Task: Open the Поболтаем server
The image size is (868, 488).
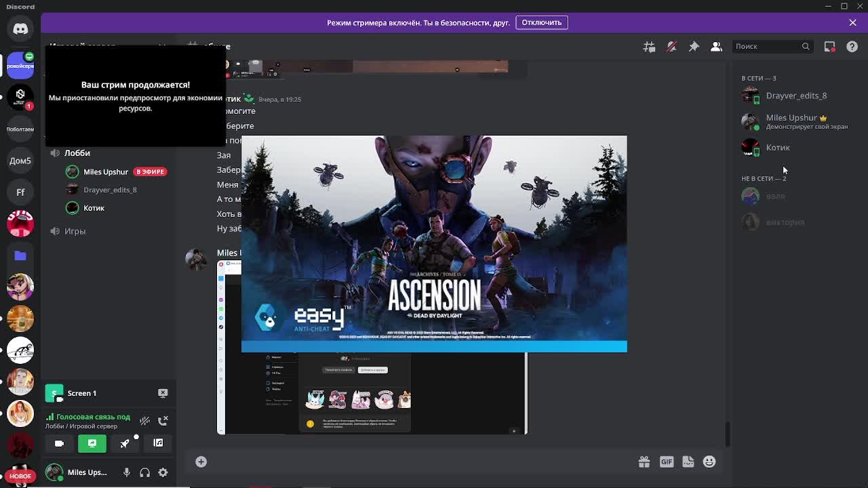Action: coord(20,129)
